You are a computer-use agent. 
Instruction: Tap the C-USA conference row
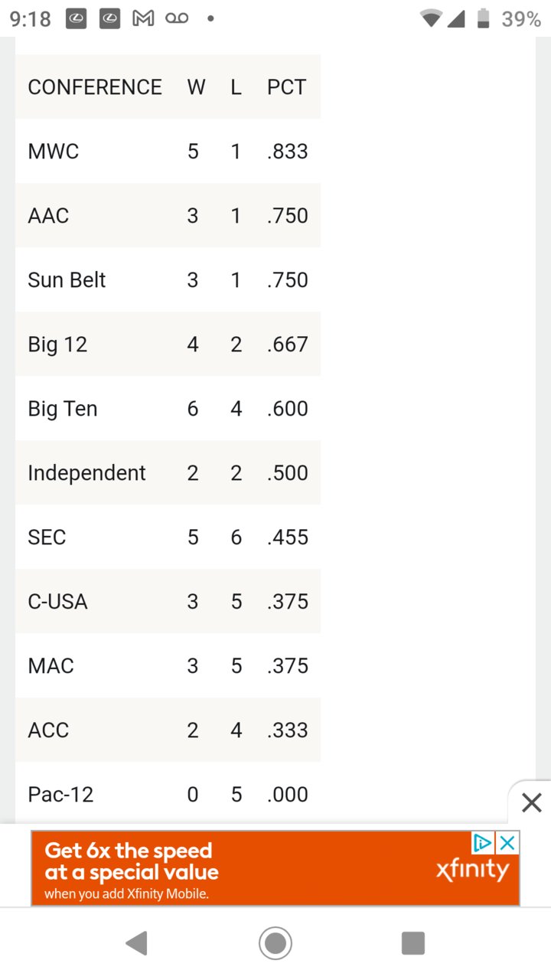click(168, 601)
